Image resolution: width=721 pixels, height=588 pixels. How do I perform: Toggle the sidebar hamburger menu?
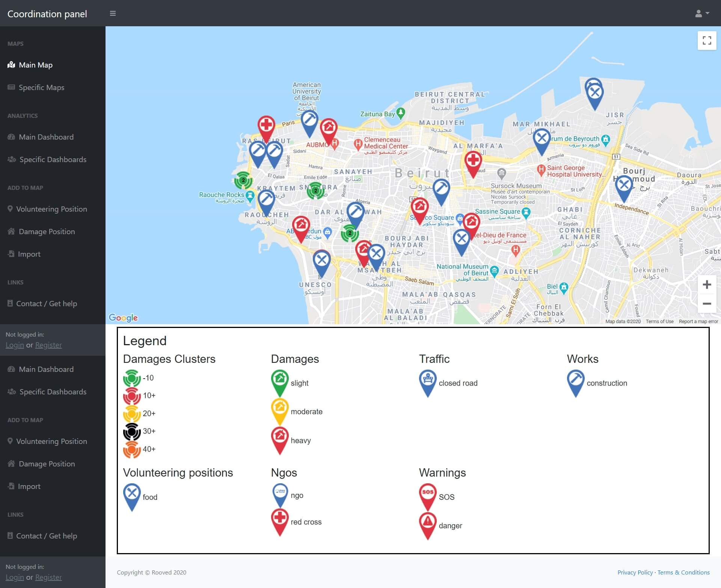[x=113, y=14]
